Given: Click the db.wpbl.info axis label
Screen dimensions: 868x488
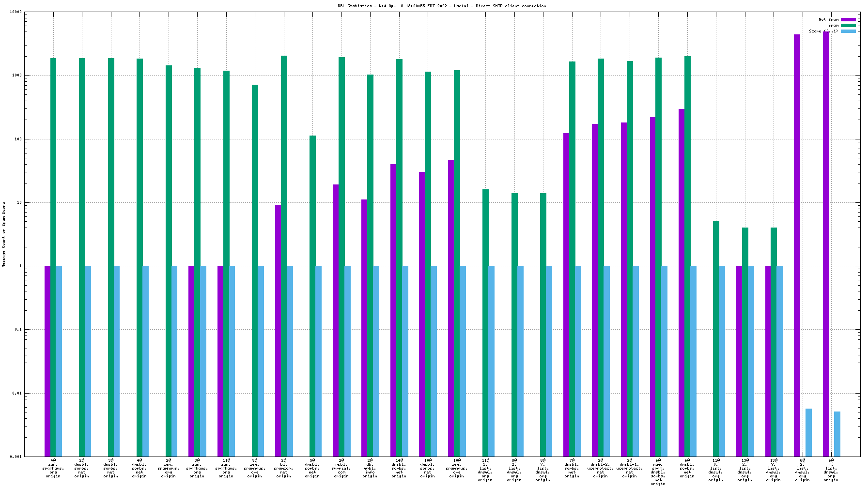Looking at the screenshot, I should 370,468.
